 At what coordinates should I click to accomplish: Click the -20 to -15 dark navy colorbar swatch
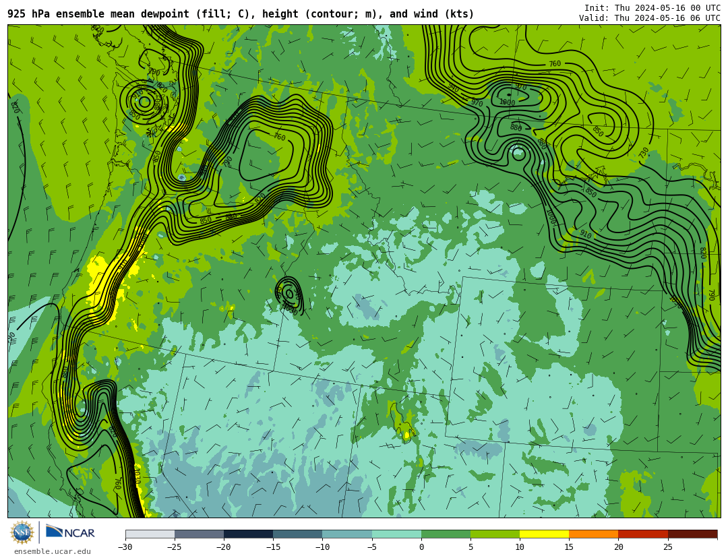coord(248,534)
